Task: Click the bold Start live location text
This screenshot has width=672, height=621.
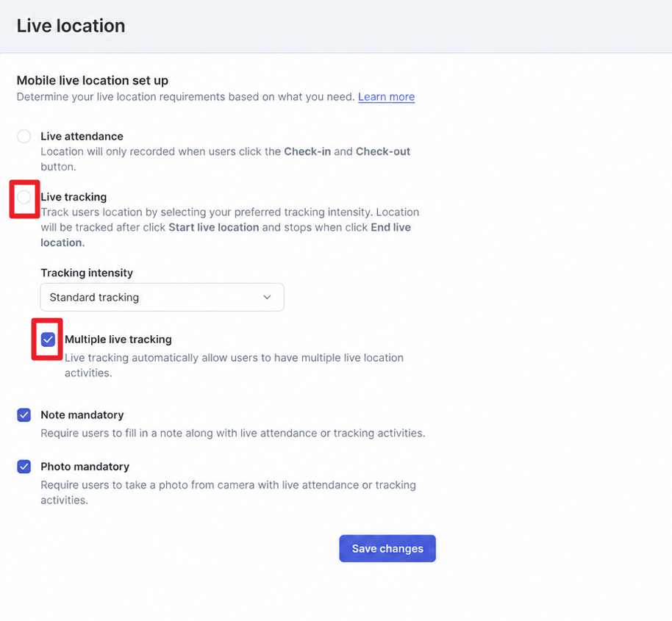Action: (214, 227)
